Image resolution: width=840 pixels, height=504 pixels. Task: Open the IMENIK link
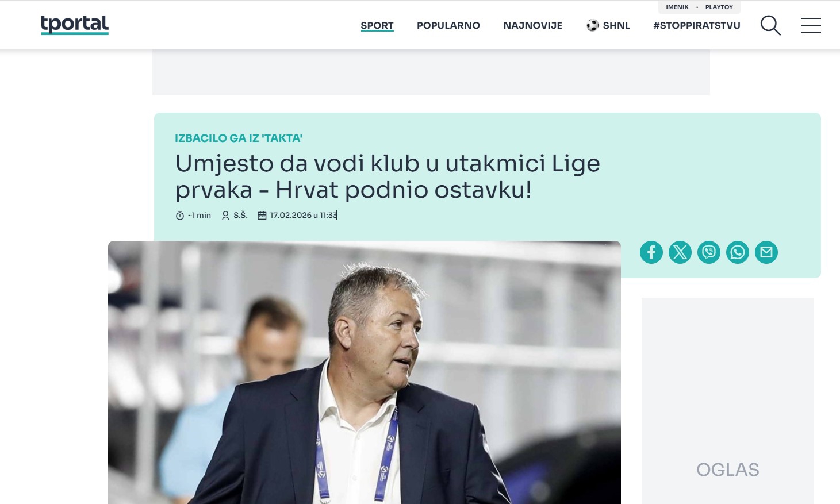click(x=677, y=7)
